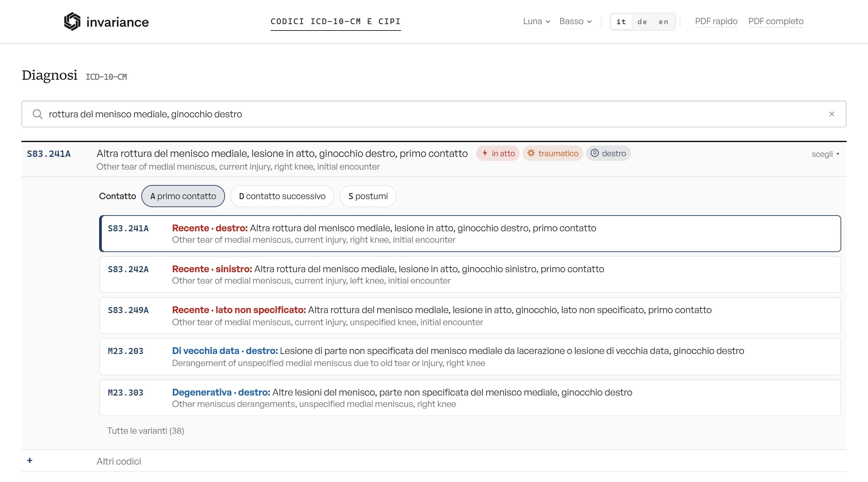Expand 'Altri codici' with plus icon
868x482 pixels.
(30, 461)
